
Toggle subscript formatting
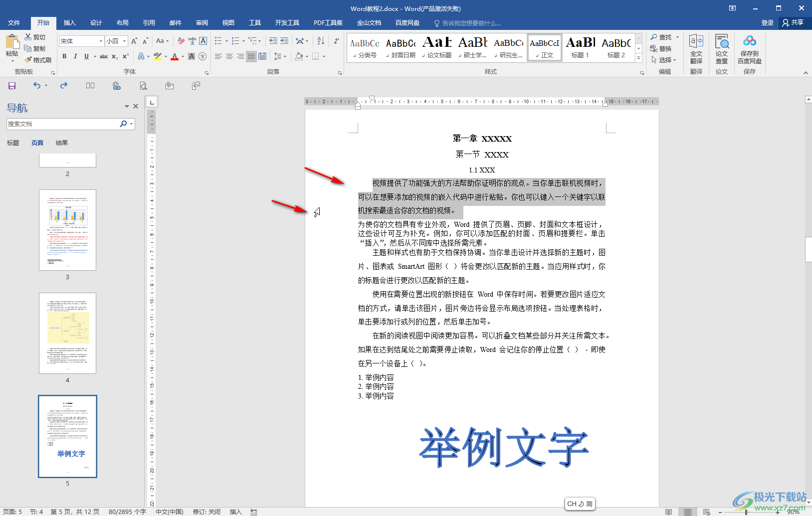(115, 56)
